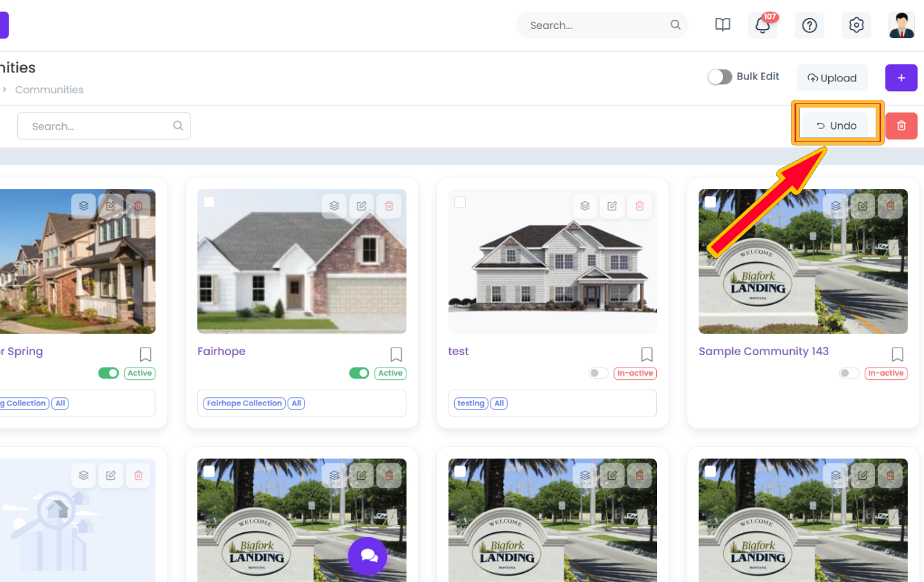Image resolution: width=924 pixels, height=582 pixels.
Task: Edit the placeholder-image card
Action: tap(111, 475)
